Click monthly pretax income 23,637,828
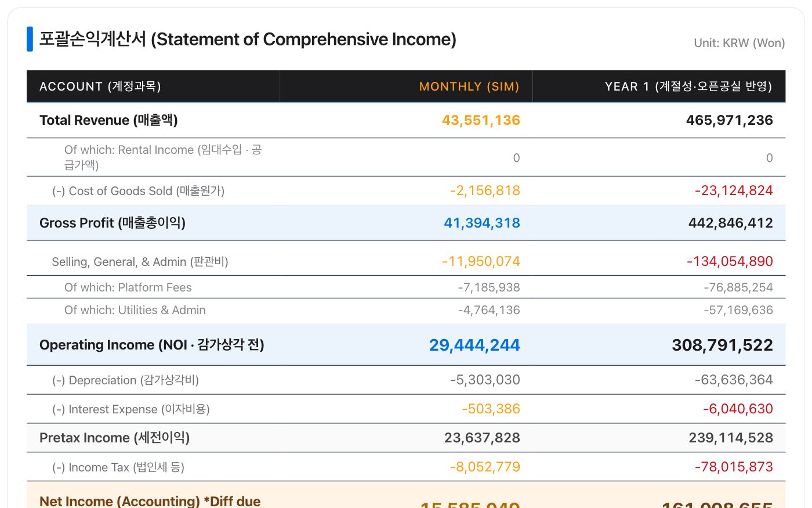812x508 pixels. (x=482, y=438)
